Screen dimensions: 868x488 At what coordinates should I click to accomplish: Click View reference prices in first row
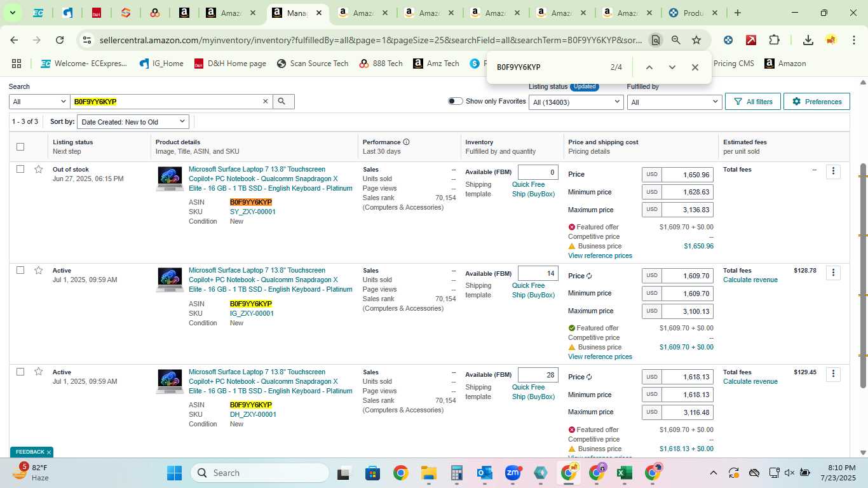click(600, 255)
